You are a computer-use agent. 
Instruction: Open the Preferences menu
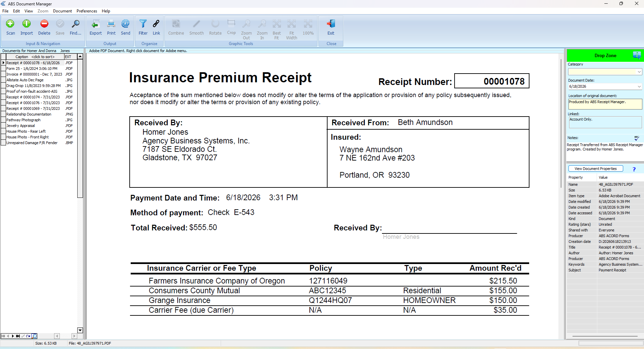(87, 11)
